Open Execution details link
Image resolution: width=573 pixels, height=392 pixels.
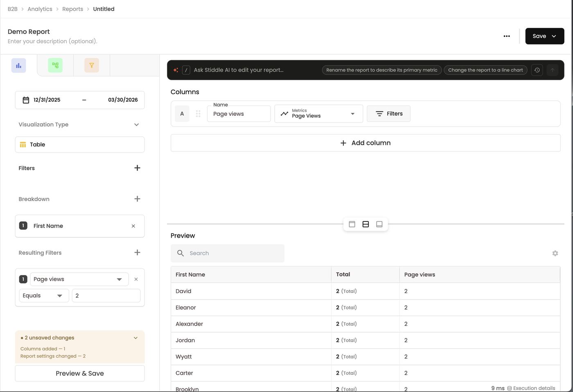pyautogui.click(x=531, y=388)
